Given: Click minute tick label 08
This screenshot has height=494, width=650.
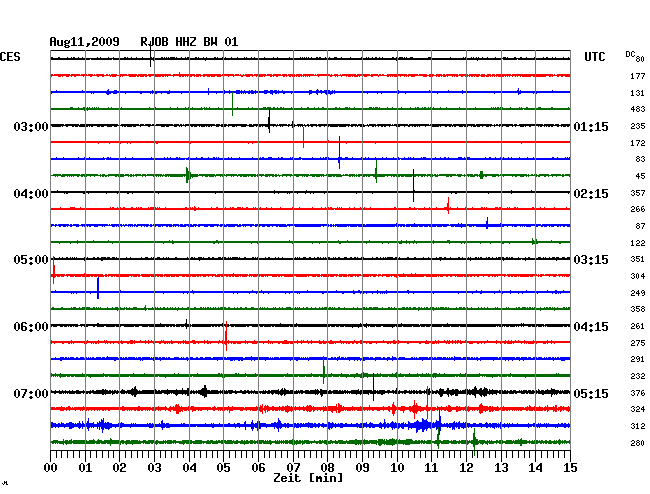Looking at the screenshot, I should pos(327,468).
